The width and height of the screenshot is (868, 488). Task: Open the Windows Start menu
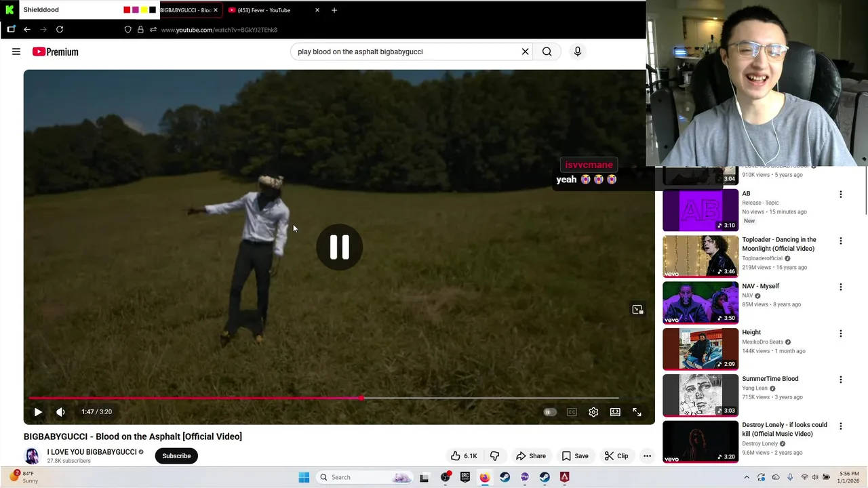pos(304,477)
